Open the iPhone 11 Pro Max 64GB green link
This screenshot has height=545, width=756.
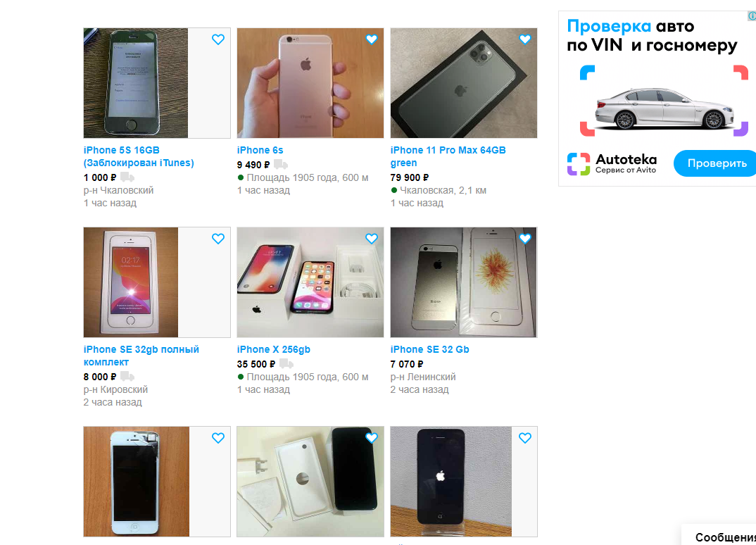[x=448, y=156]
